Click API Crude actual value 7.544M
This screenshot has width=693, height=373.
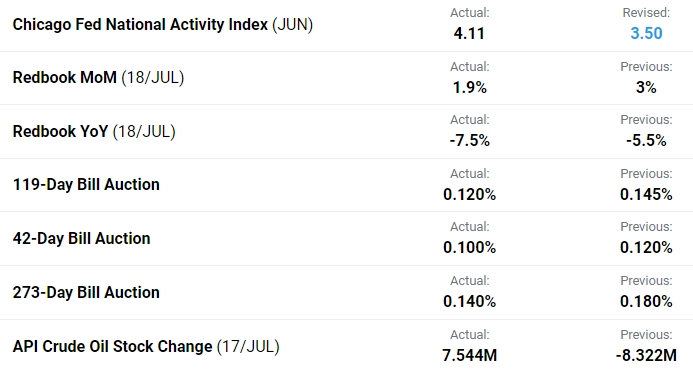coord(469,355)
